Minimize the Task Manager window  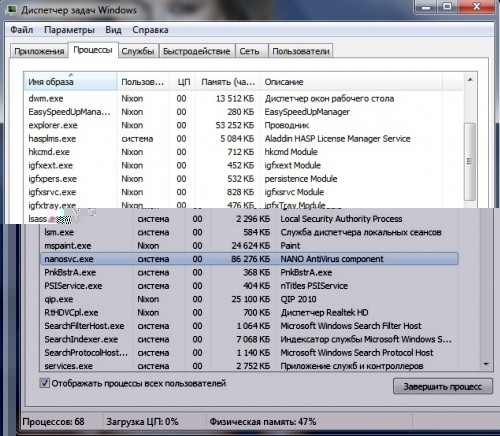(x=426, y=7)
